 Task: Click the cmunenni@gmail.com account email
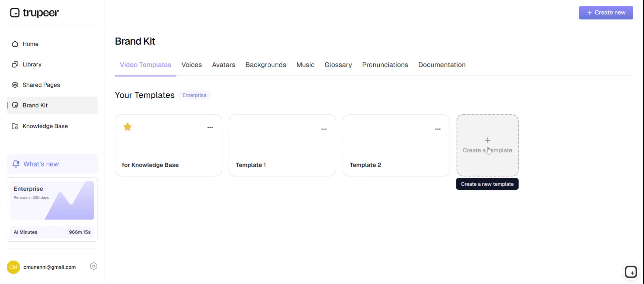pos(50,267)
